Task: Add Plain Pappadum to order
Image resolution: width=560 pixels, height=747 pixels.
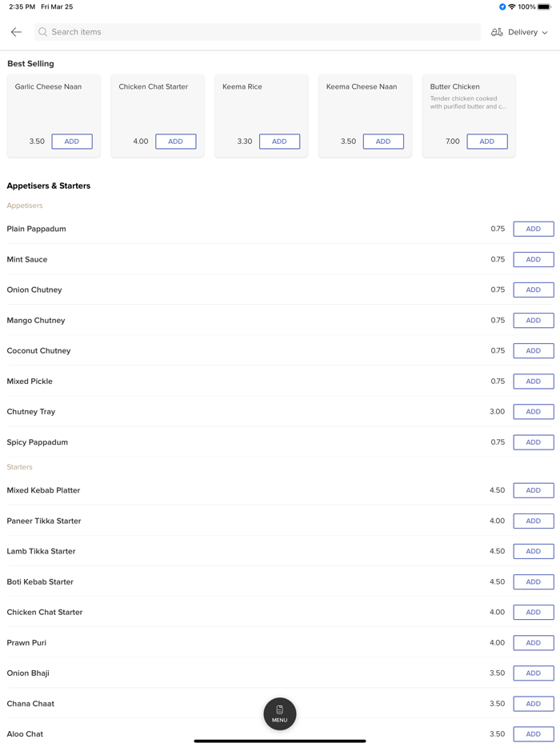Action: [x=533, y=229]
